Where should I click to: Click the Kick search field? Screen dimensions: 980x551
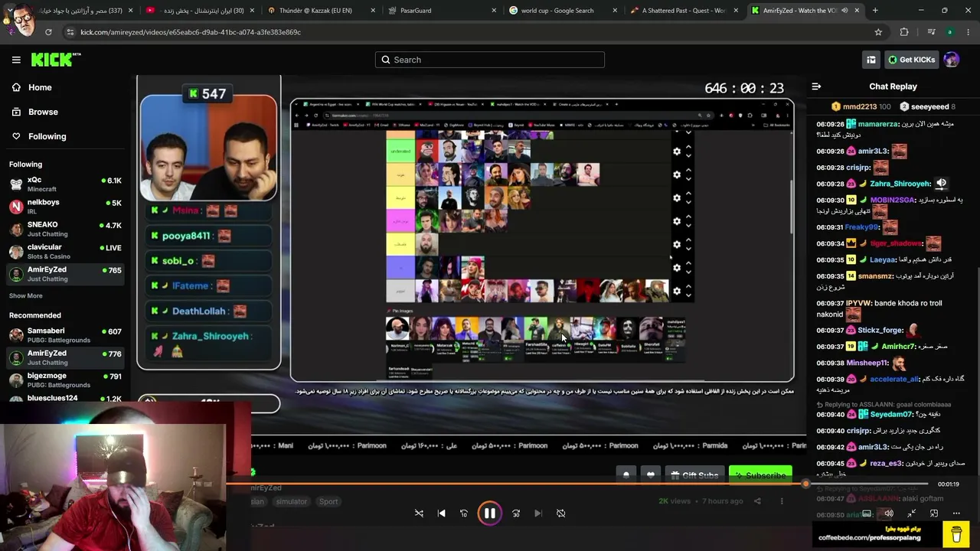pos(490,60)
